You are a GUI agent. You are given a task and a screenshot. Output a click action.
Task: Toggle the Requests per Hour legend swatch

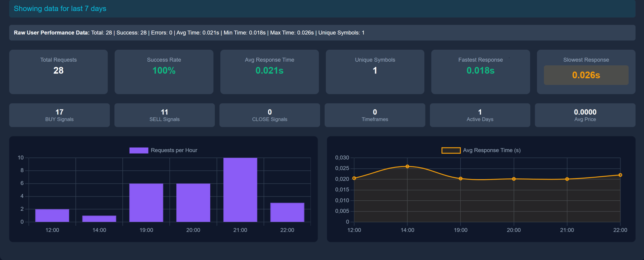(139, 150)
